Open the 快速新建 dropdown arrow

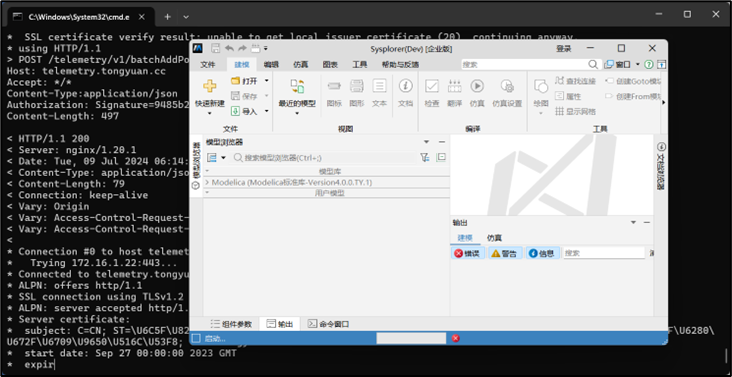[x=210, y=113]
